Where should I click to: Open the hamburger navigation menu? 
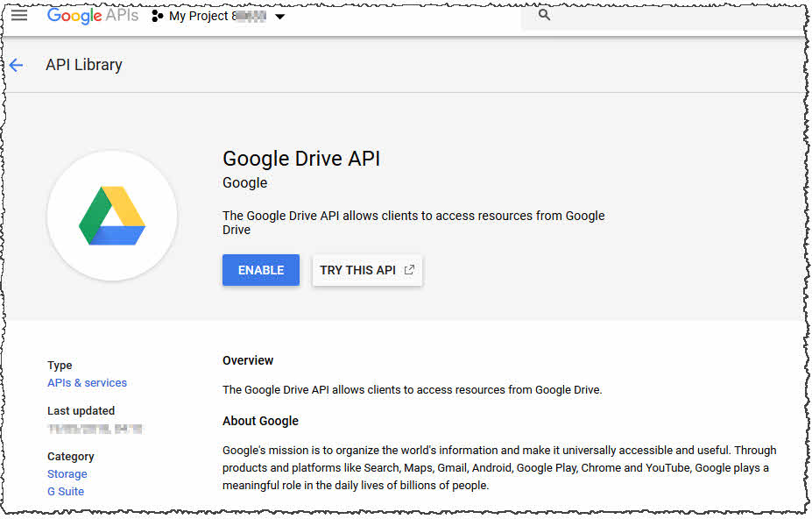tap(19, 15)
